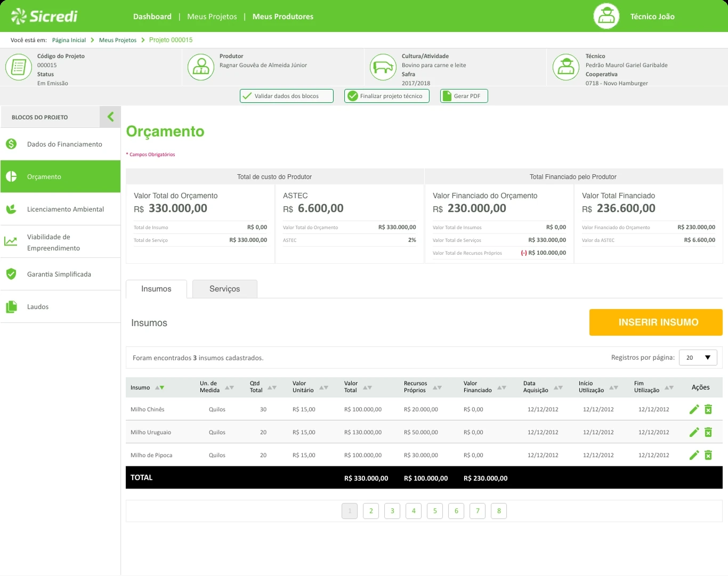Collapse the Blocos do Projeto sidebar
Viewport: 728px width, 576px height.
pyautogui.click(x=110, y=117)
